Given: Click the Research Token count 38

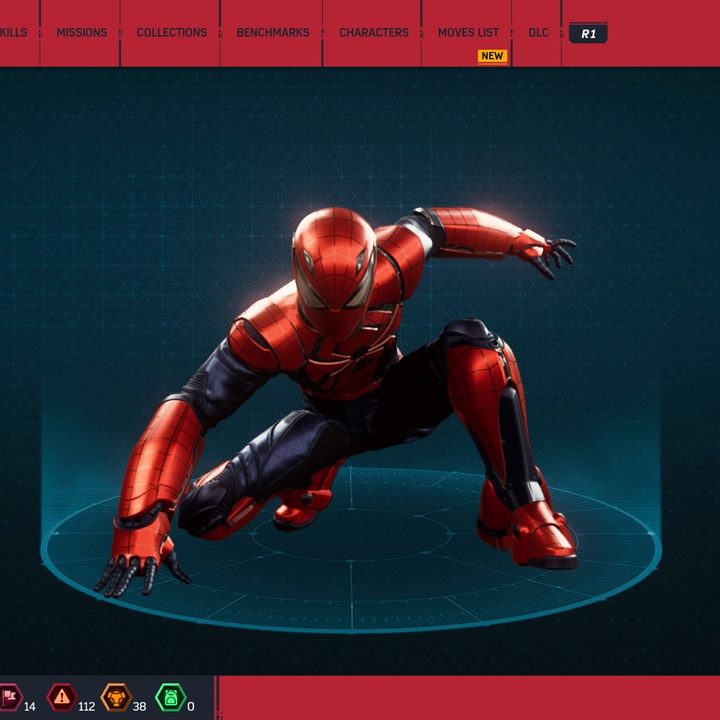Looking at the screenshot, I should tap(139, 706).
